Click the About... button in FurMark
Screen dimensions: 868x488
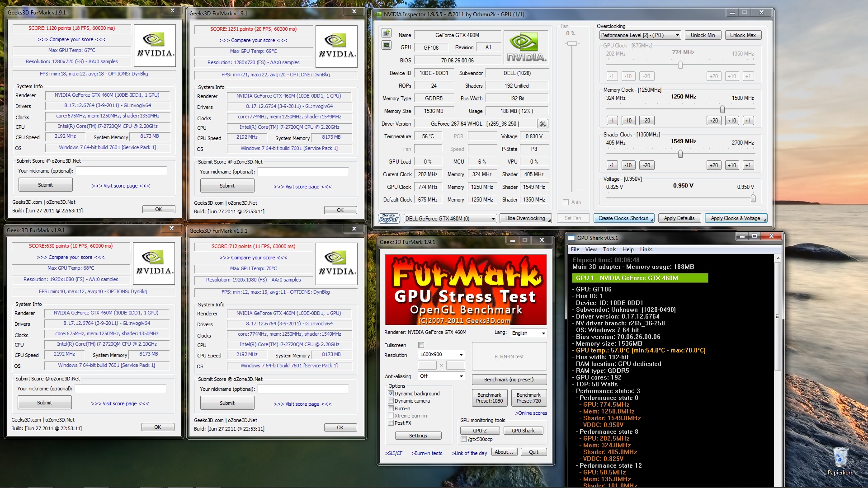pyautogui.click(x=504, y=452)
